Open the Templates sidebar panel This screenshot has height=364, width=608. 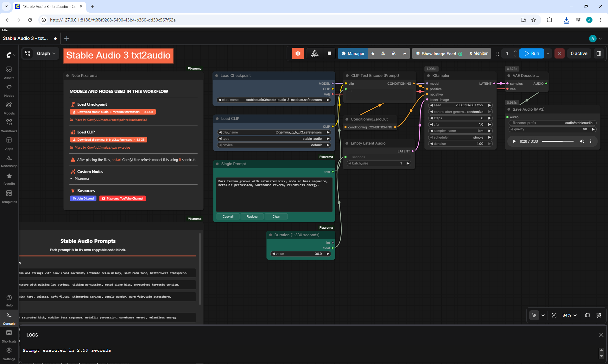(x=9, y=196)
